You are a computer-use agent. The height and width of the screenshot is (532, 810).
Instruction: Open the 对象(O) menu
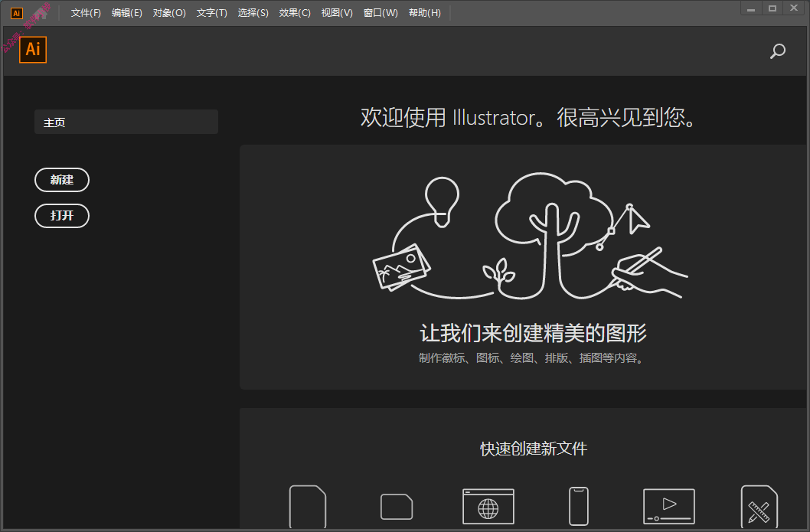point(169,13)
